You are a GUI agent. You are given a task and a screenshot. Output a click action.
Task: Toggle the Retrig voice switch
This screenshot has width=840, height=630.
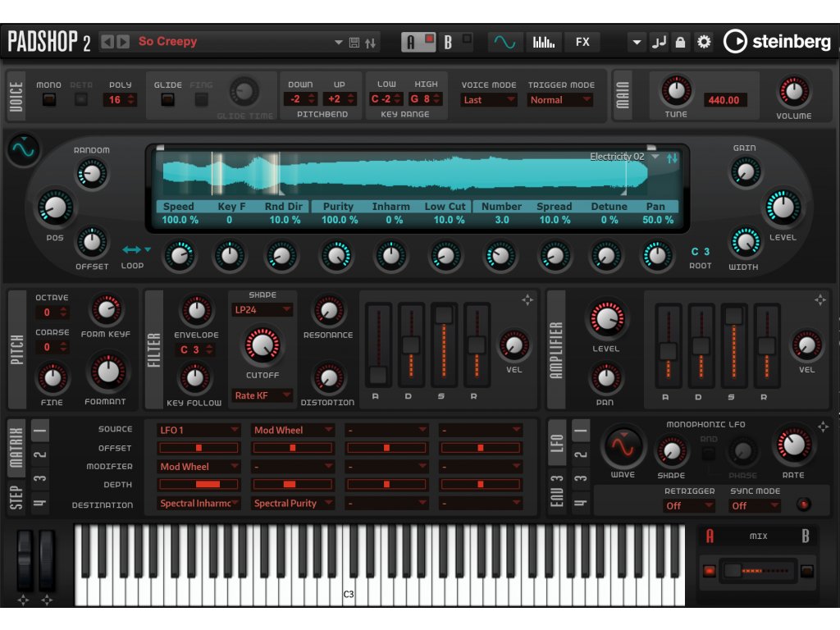click(81, 99)
